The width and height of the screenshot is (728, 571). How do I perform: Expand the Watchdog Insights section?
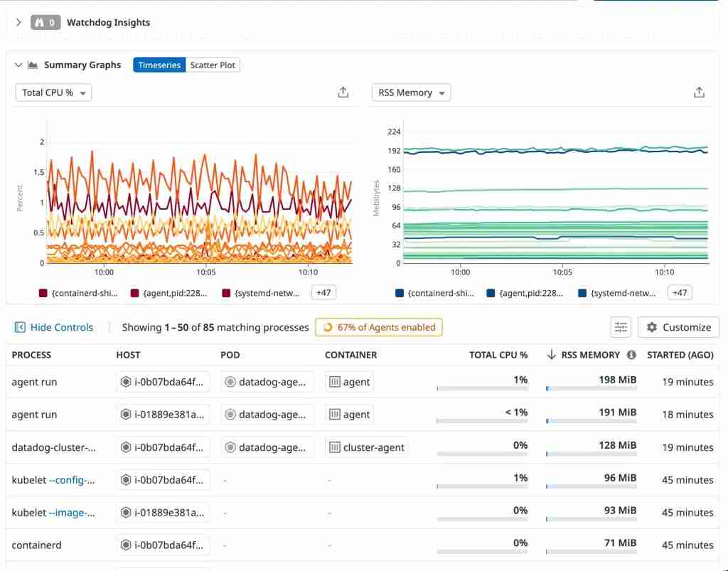(x=18, y=23)
